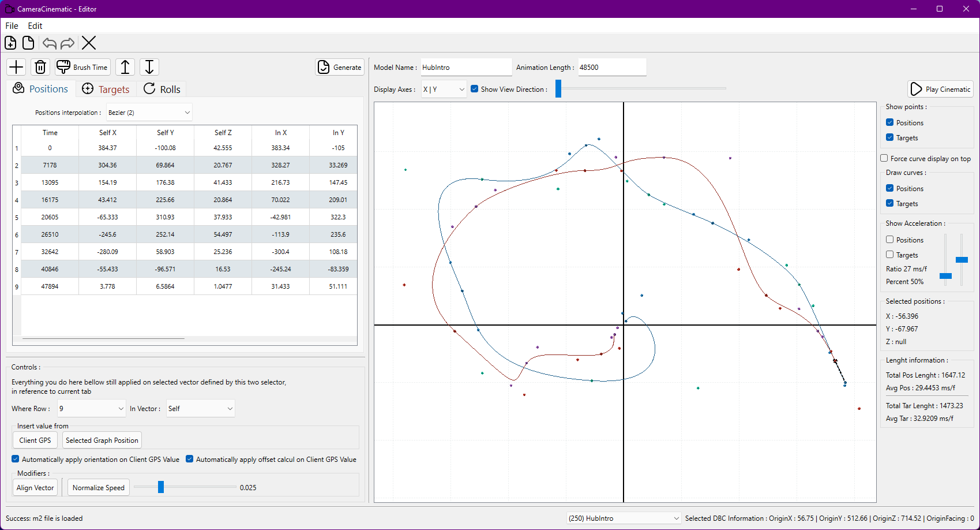Viewport: 980px width, 530px height.
Task: Click the blank document icon in toolbar
Action: [x=28, y=43]
